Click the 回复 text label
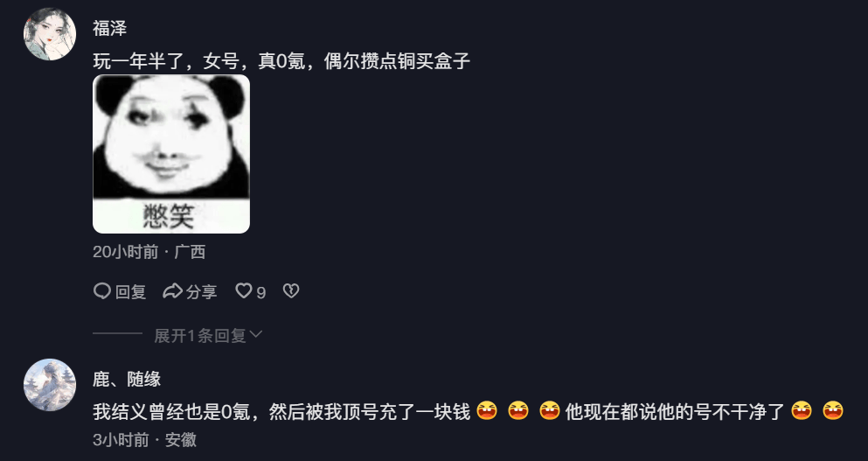The height and width of the screenshot is (461, 868). tap(130, 291)
